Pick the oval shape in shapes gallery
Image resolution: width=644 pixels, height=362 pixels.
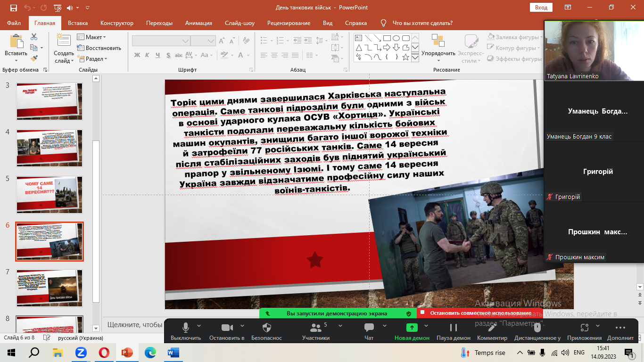pyautogui.click(x=396, y=38)
